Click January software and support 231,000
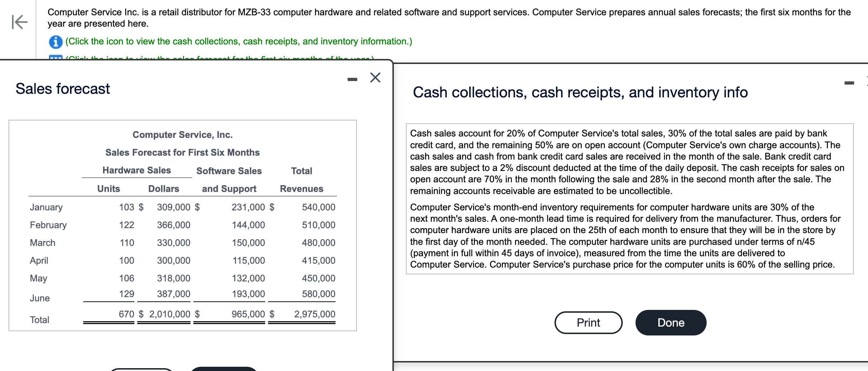This screenshot has width=868, height=371. [248, 207]
